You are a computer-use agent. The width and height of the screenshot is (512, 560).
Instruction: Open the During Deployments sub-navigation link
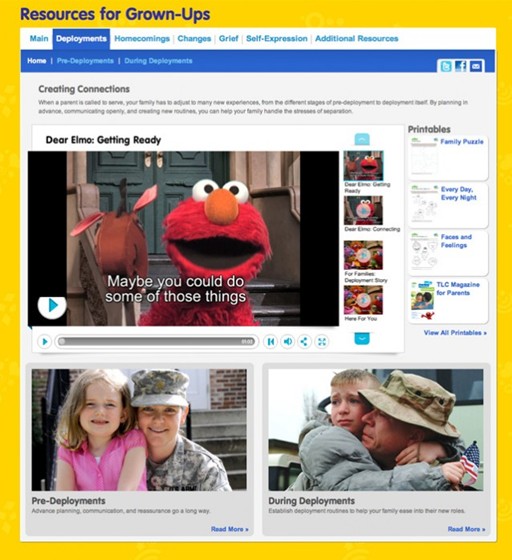[158, 61]
